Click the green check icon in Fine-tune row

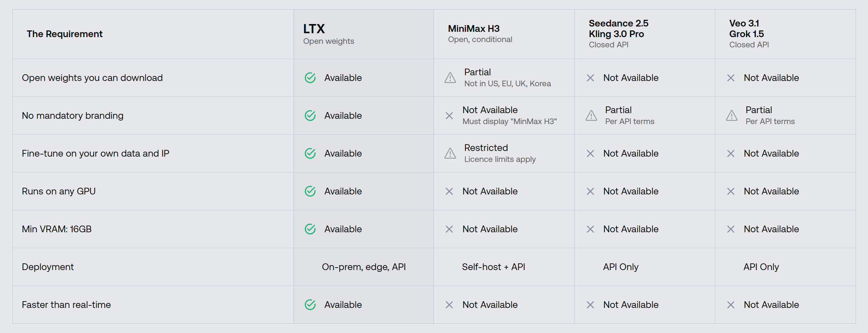[x=310, y=153]
